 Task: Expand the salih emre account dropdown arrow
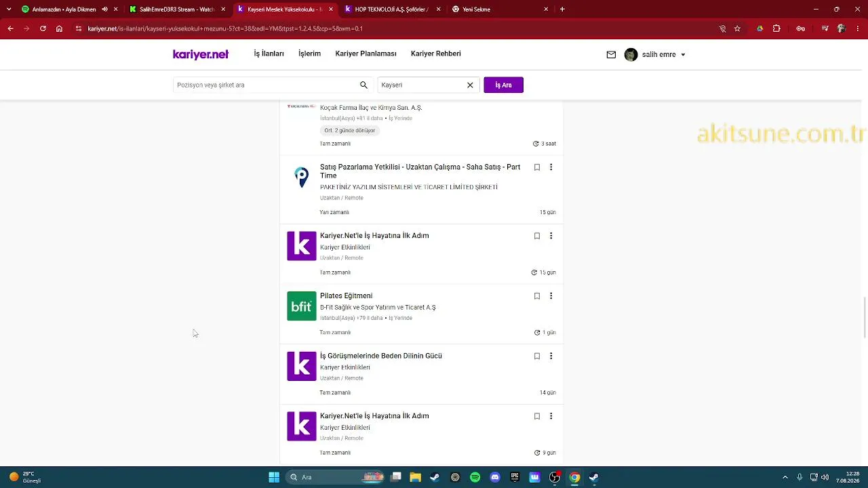[683, 55]
